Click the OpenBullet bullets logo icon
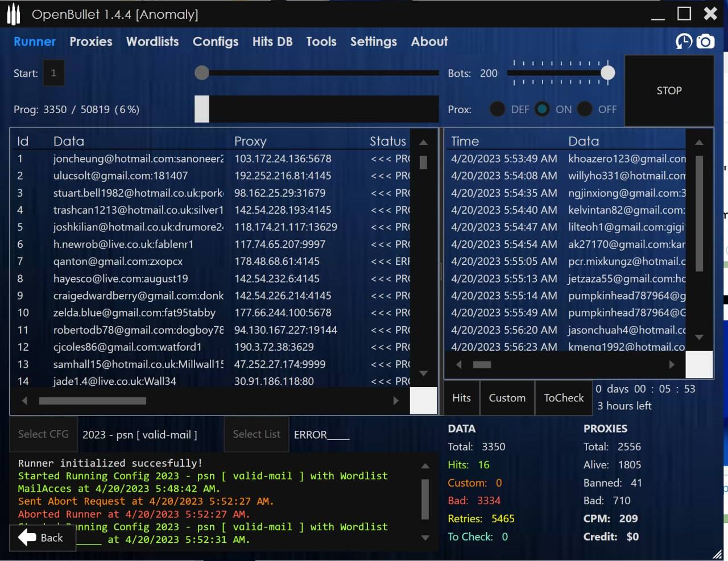Screen dimensions: 728x561 click(x=14, y=15)
